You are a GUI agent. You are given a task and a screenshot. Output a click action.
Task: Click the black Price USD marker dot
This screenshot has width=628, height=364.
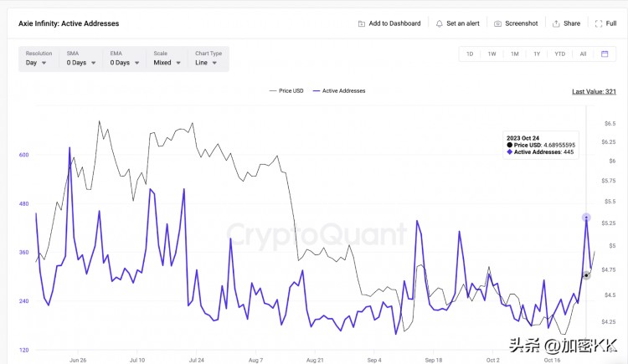pyautogui.click(x=586, y=275)
